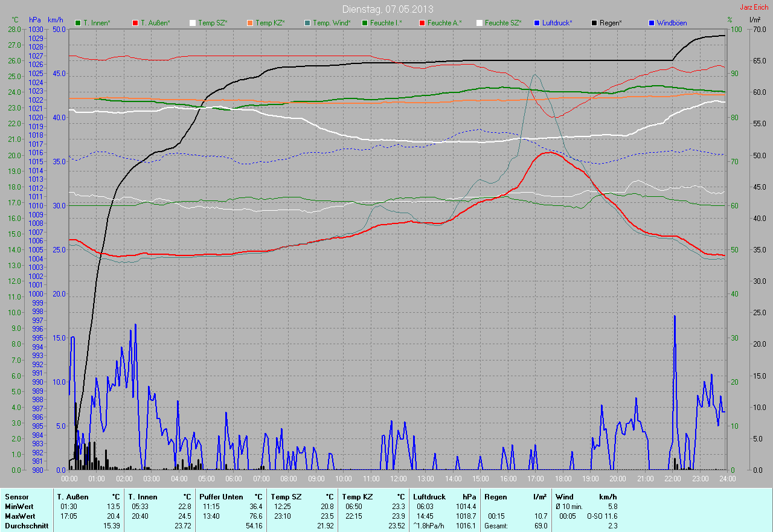The width and height of the screenshot is (773, 532).
Task: Select the 'Temp KZ*' legend label
Action: coord(270,23)
